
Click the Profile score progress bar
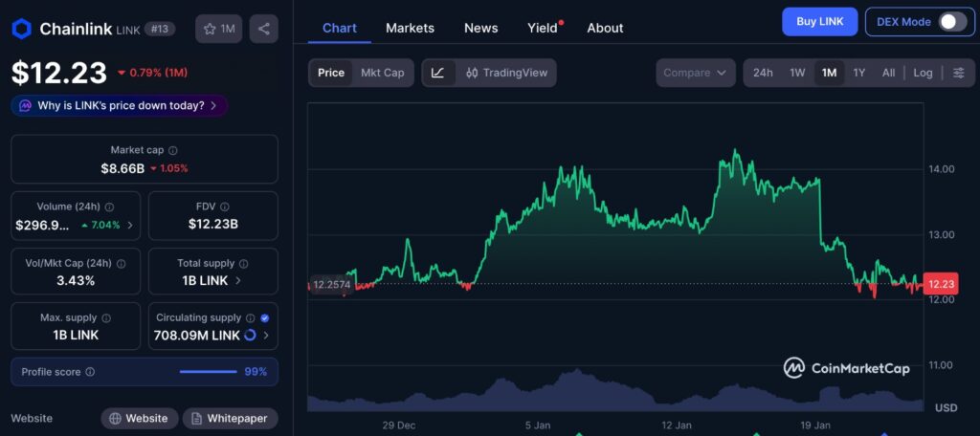(208, 372)
